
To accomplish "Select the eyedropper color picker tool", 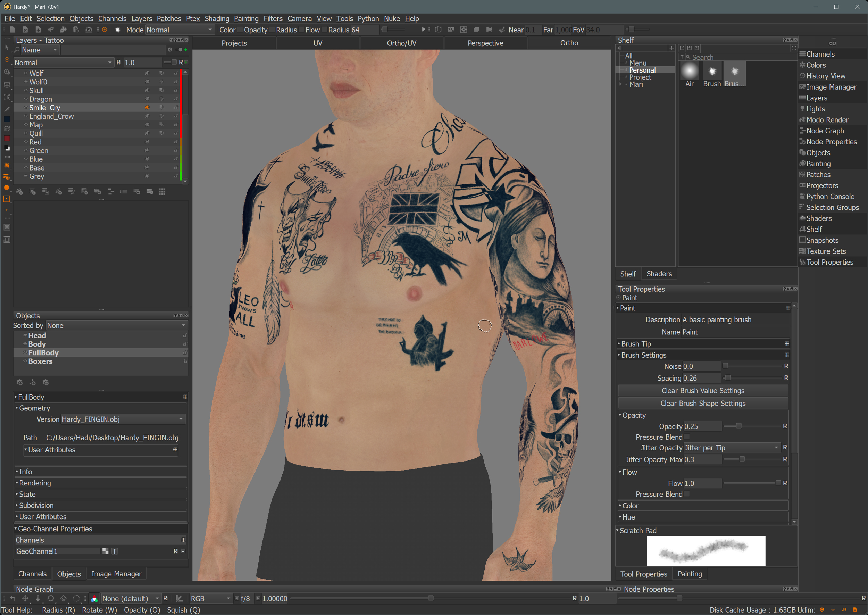I will pyautogui.click(x=7, y=109).
